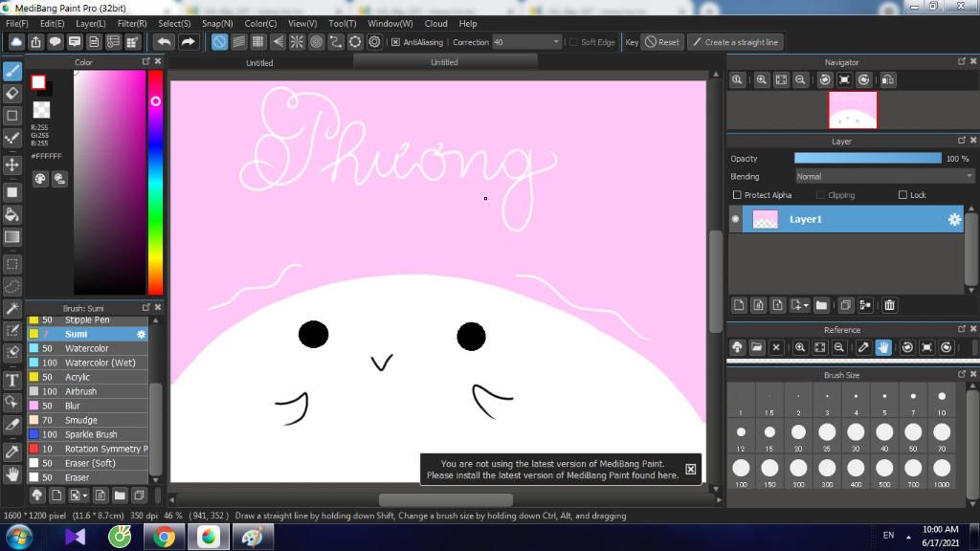The height and width of the screenshot is (551, 980).
Task: Click the rainbow hue slider
Action: point(155,182)
